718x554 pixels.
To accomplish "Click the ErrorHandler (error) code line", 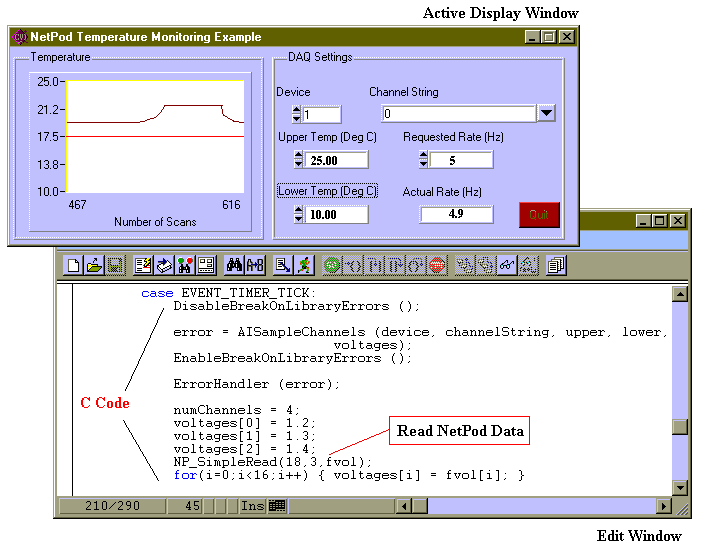I will [256, 384].
